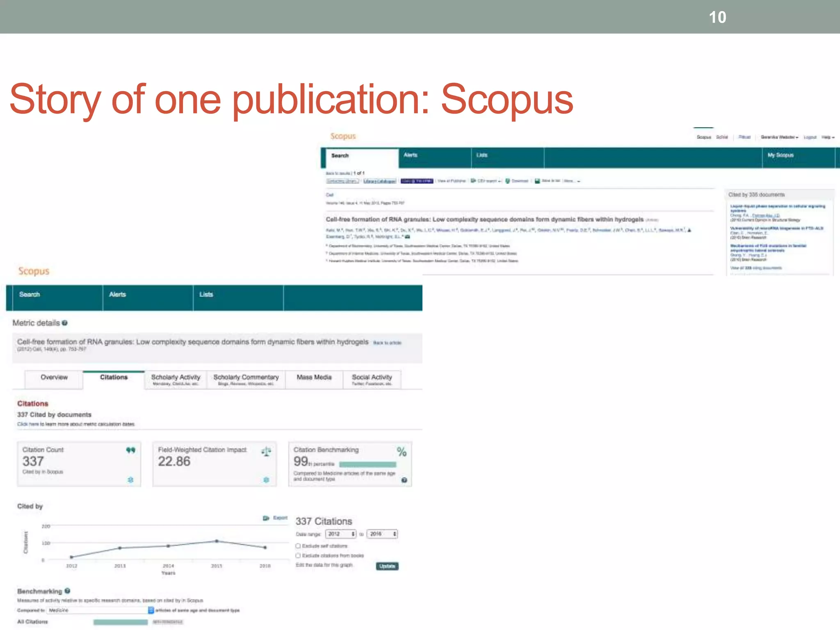Click the email icon after author list

407,237
